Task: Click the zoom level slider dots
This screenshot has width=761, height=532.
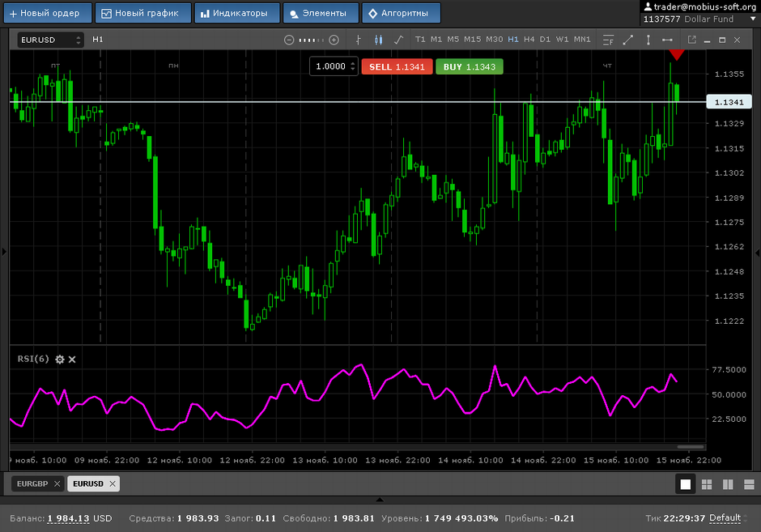Action: pyautogui.click(x=311, y=40)
